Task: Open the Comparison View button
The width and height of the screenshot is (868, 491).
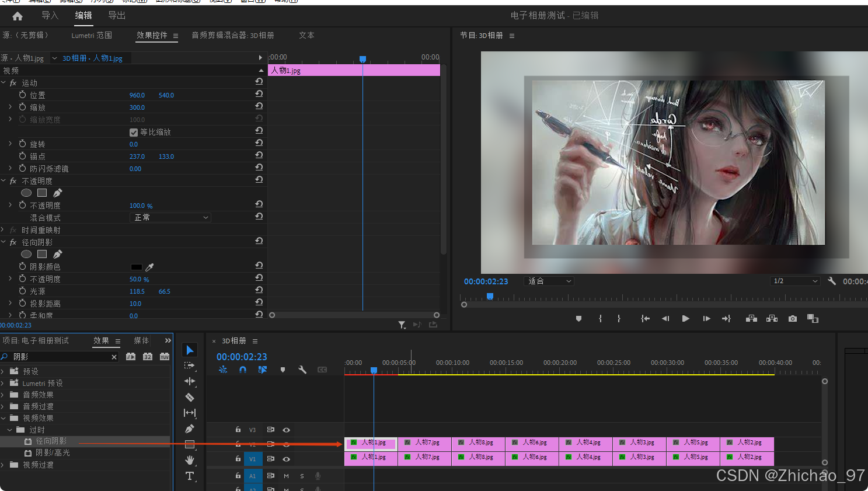Action: pyautogui.click(x=813, y=319)
